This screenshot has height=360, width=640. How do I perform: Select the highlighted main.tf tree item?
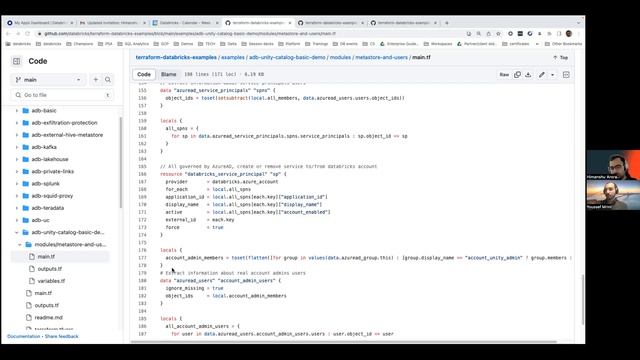tap(60, 257)
